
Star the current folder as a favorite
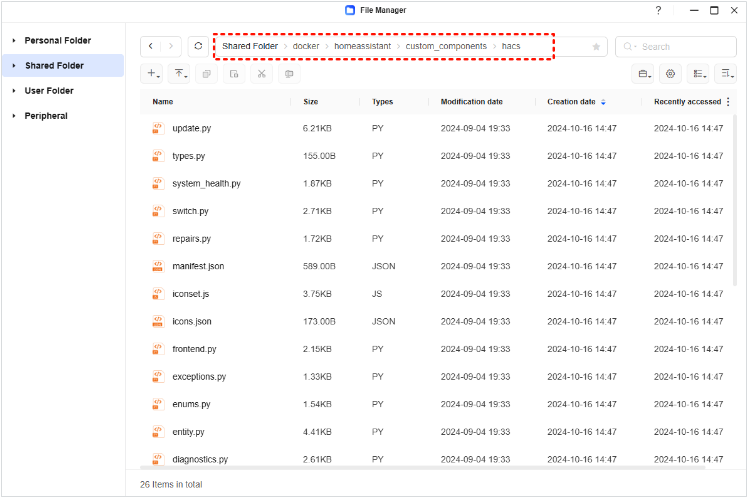[x=597, y=47]
